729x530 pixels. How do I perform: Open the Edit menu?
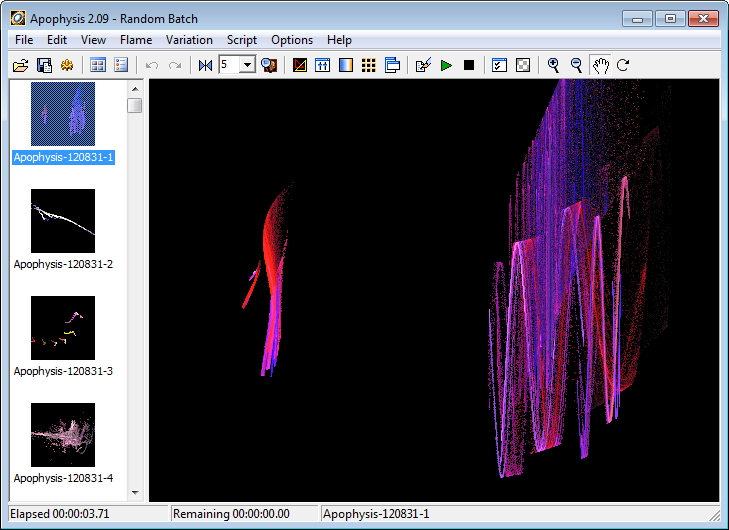click(x=57, y=40)
